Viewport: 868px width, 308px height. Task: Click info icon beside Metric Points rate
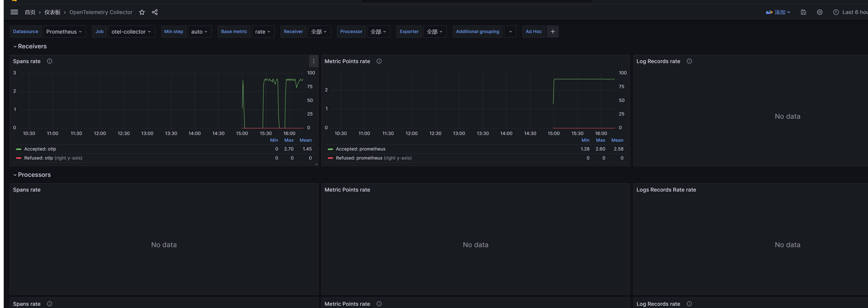(x=379, y=61)
